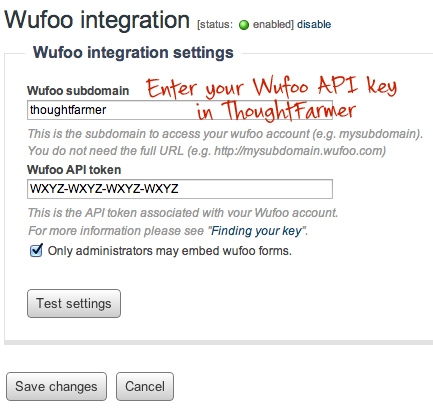The image size is (433, 420).
Task: Click the "enabled]" status text
Action: pyautogui.click(x=273, y=25)
